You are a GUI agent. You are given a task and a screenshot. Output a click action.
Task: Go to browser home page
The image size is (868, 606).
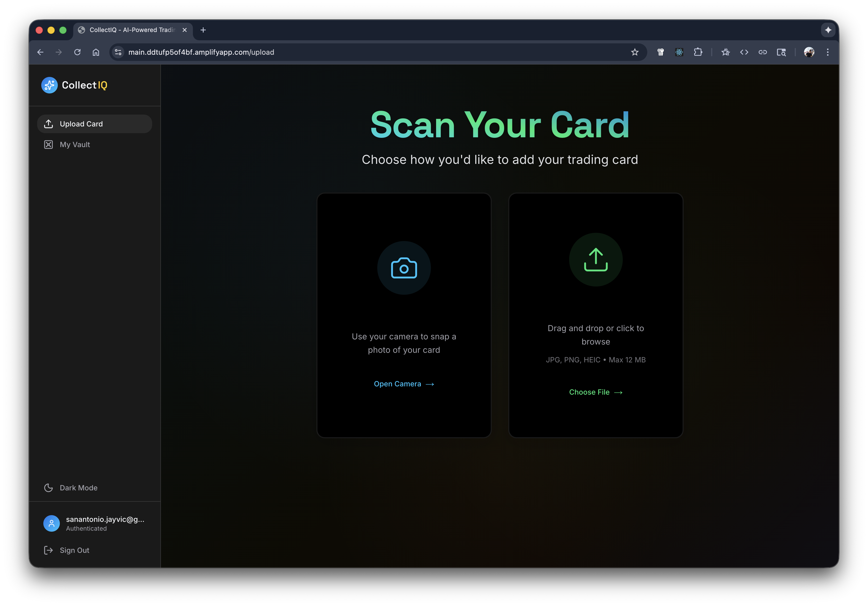(x=96, y=52)
